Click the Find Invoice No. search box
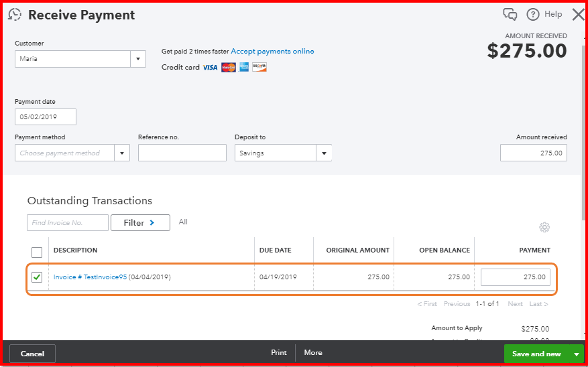Image resolution: width=588 pixels, height=367 pixels. [x=68, y=223]
